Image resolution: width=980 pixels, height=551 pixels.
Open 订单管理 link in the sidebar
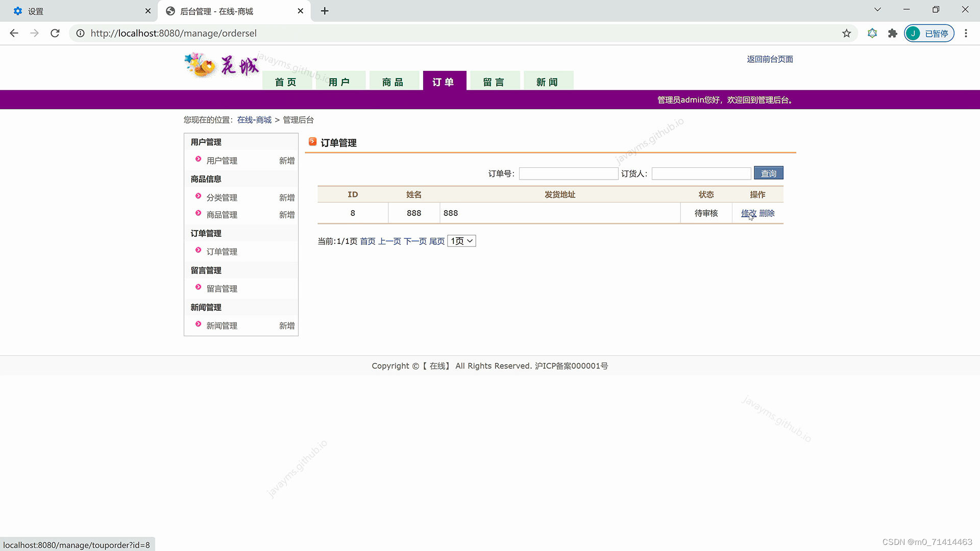(x=222, y=252)
